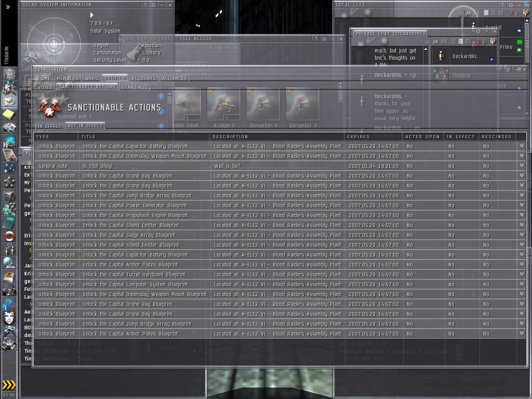Sort table by Title column header

(144, 137)
